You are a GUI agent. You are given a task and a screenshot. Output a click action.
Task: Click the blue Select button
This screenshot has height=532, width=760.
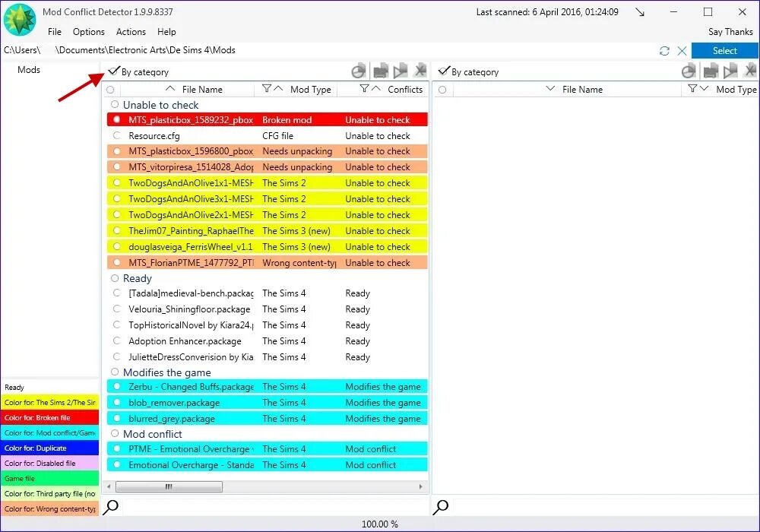click(724, 50)
